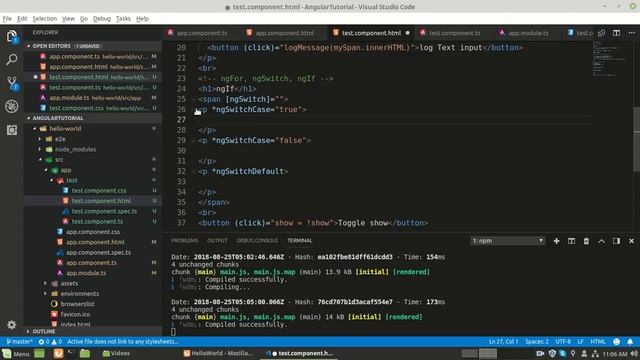
Task: Click Ln 27, Col 1 in status bar
Action: [x=503, y=342]
